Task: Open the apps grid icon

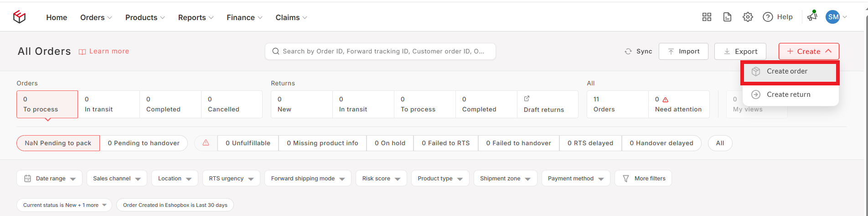Action: click(x=707, y=17)
